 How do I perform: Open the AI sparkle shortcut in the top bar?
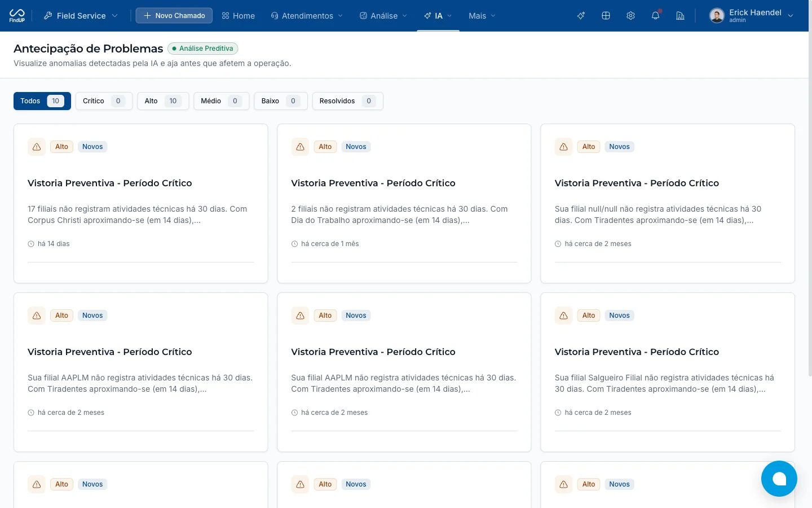coord(581,16)
